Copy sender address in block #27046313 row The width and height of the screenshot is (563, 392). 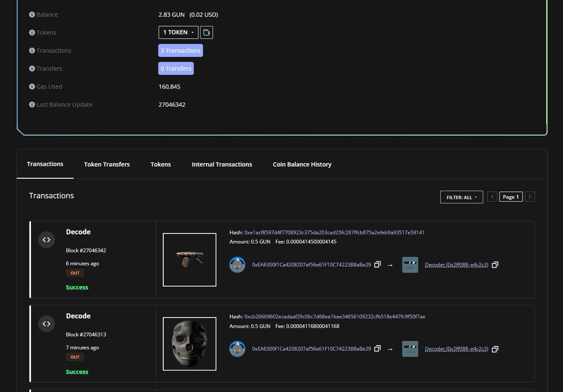point(377,349)
